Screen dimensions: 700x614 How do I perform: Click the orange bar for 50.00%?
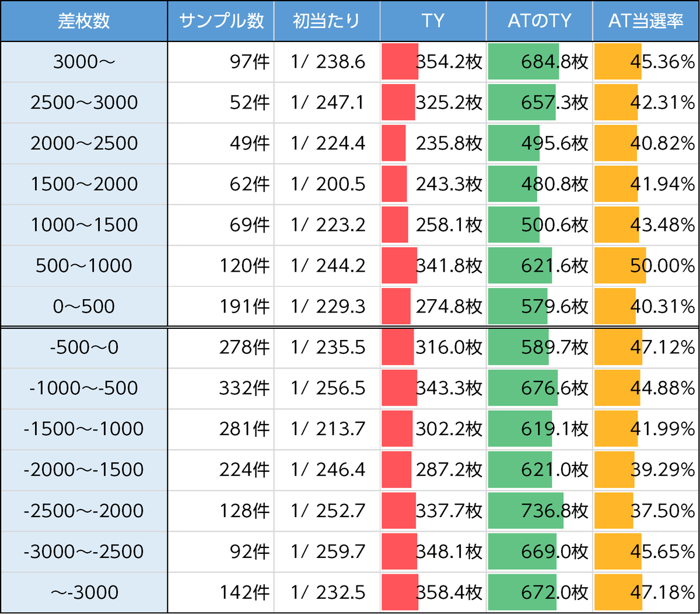pyautogui.click(x=619, y=266)
